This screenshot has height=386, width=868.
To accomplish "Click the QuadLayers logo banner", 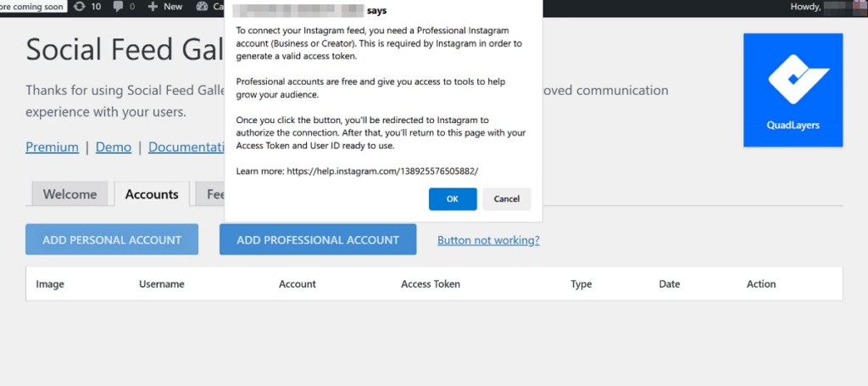I will [793, 90].
